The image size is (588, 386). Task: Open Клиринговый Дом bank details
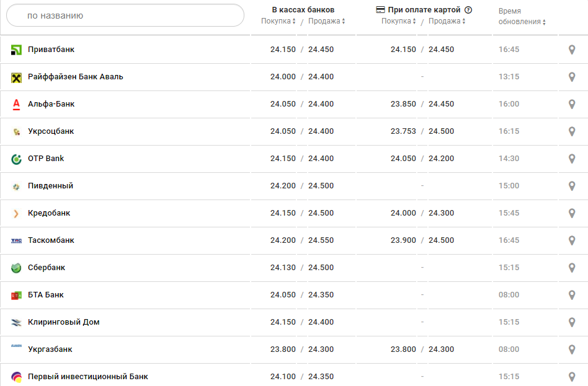click(x=63, y=322)
